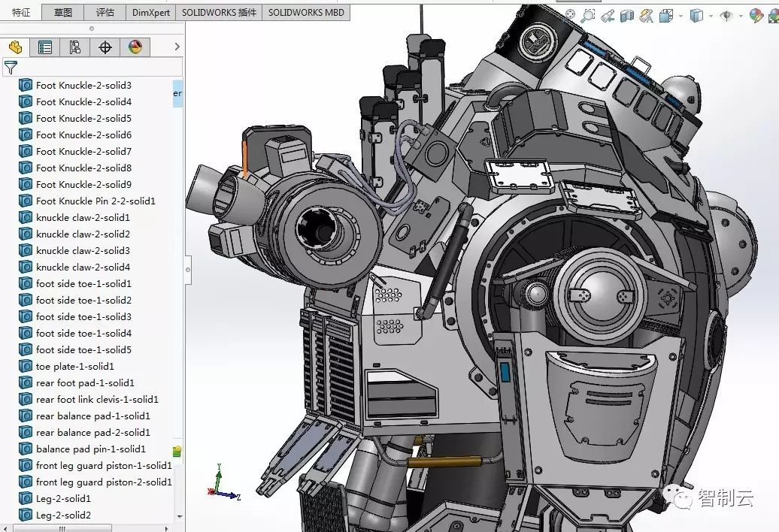The height and width of the screenshot is (532, 779).
Task: Click the View Orientation cube icon
Action: tap(665, 16)
